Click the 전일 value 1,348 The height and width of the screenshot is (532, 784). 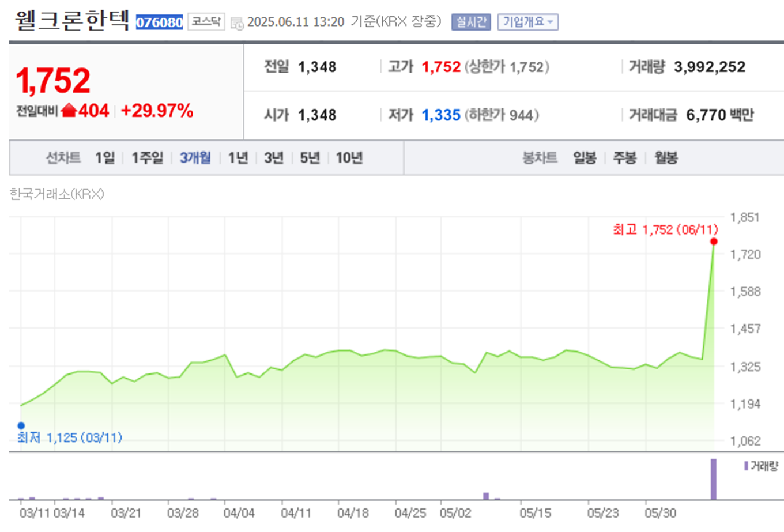point(317,67)
